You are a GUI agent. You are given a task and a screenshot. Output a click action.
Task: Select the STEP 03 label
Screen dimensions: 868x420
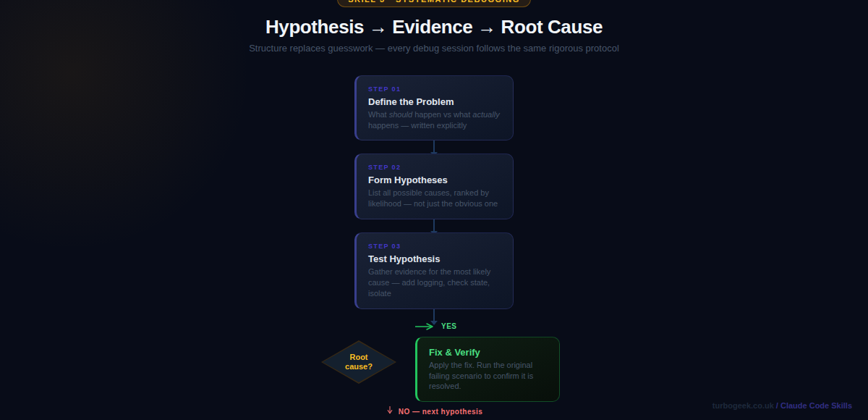383,245
